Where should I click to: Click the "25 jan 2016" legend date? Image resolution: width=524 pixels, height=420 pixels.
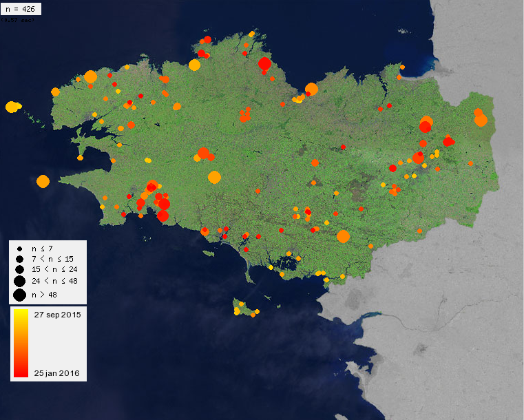(x=57, y=373)
